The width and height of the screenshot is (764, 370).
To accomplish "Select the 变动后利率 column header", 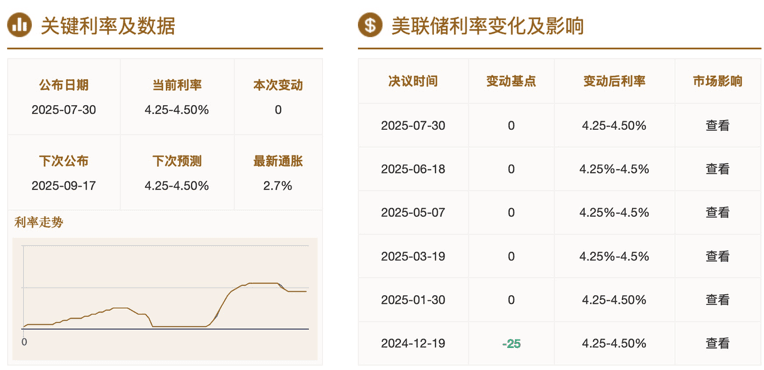I will tap(614, 81).
